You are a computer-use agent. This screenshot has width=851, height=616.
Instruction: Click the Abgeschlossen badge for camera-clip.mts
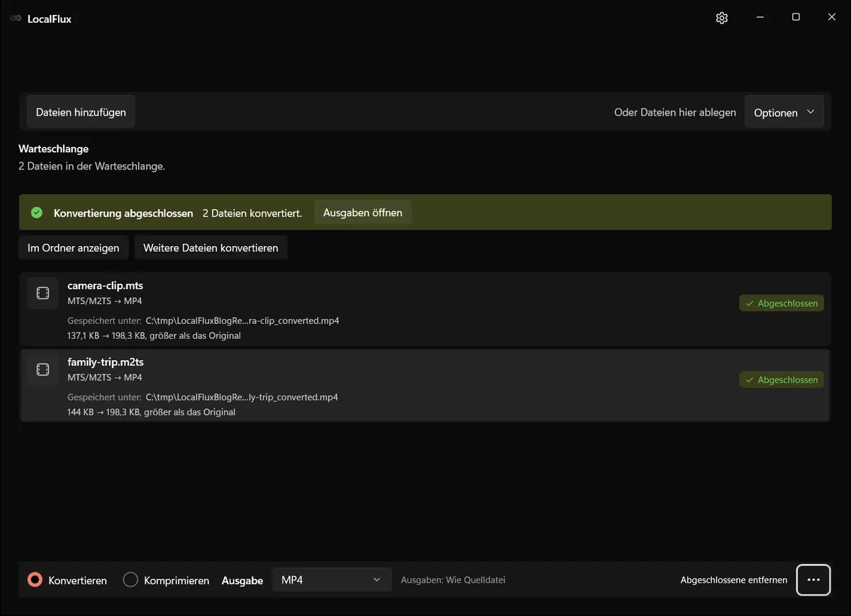coord(782,303)
